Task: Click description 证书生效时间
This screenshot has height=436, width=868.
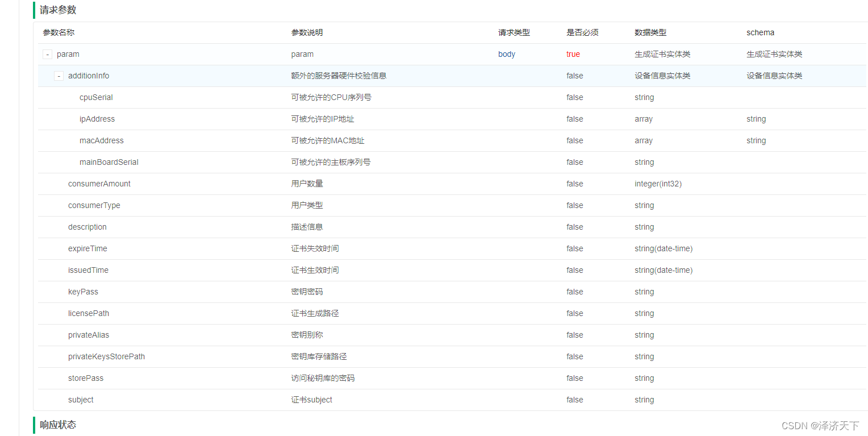Action: point(315,271)
